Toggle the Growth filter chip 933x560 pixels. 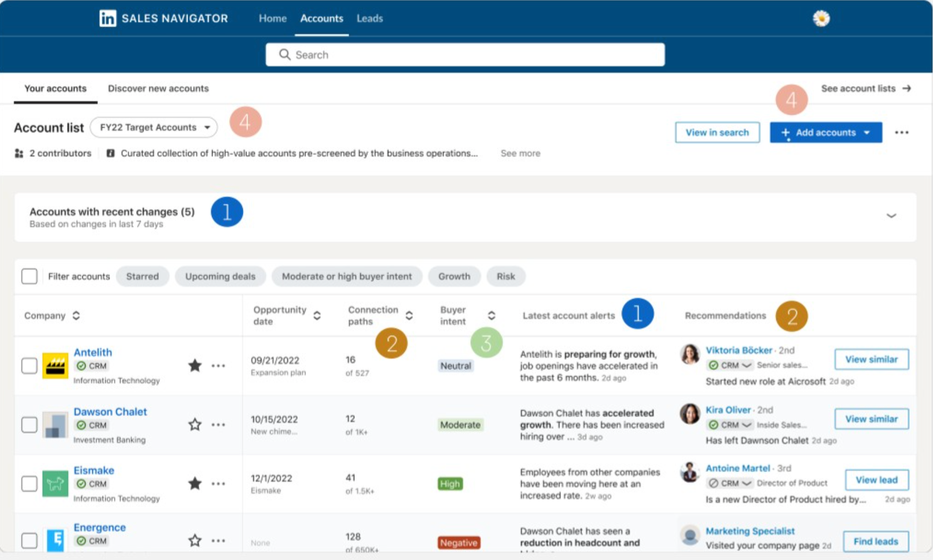(454, 276)
